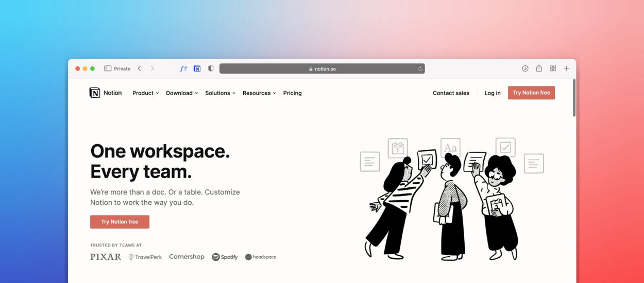
Task: Click the headspace logo
Action: pos(261,257)
